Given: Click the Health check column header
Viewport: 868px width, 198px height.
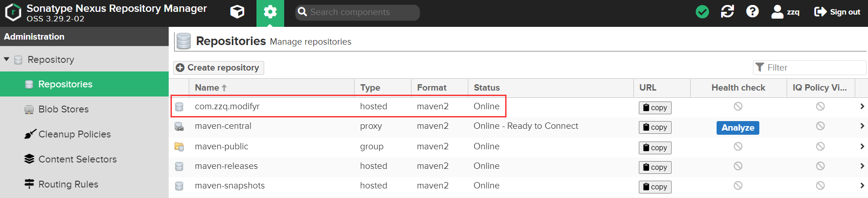Looking at the screenshot, I should point(738,88).
